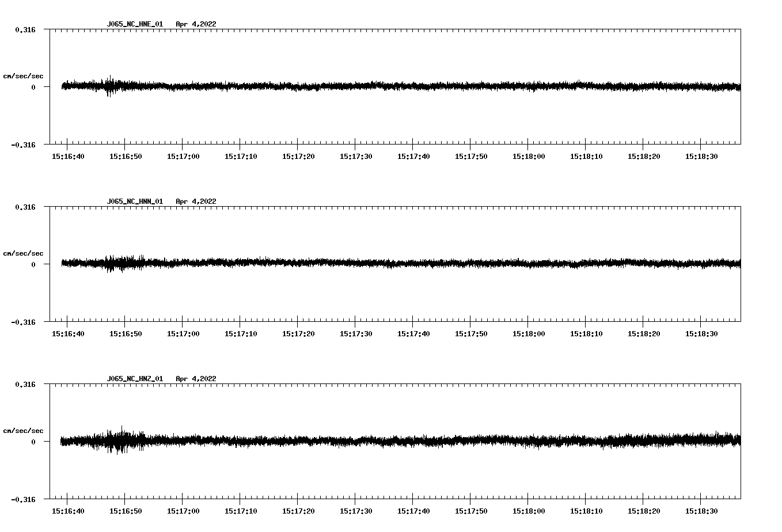Click 15:17:30 time label on HNZ plot
The height and width of the screenshot is (532, 782).
[x=356, y=511]
